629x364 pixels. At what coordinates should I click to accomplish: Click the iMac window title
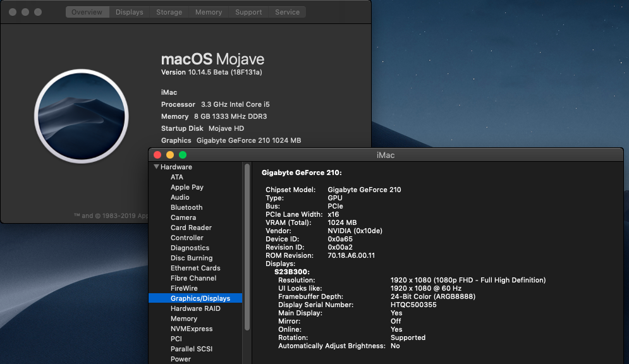pyautogui.click(x=386, y=155)
